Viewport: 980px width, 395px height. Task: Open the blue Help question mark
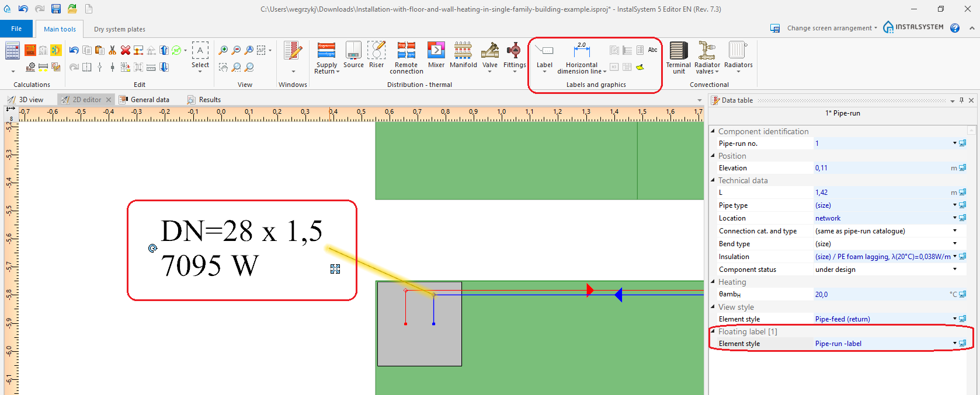955,28
